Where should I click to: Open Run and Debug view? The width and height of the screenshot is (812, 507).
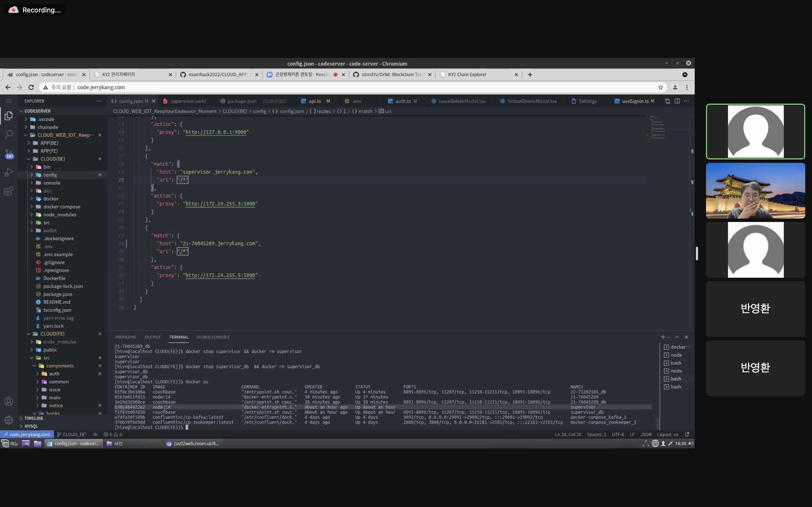tap(9, 172)
